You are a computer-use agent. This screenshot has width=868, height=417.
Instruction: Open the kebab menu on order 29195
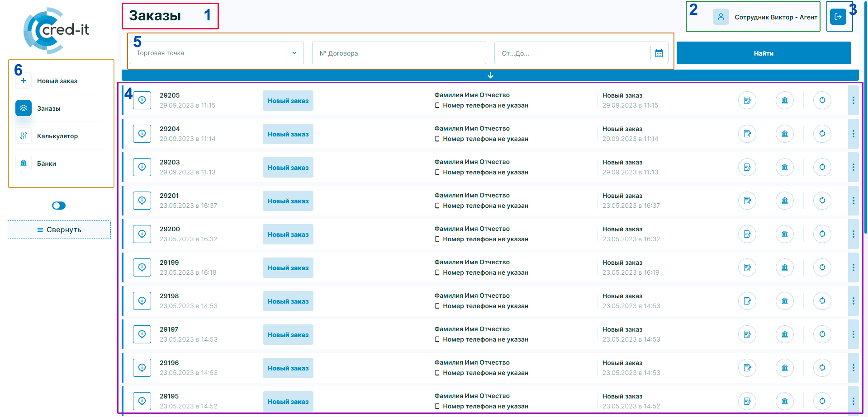pos(854,401)
